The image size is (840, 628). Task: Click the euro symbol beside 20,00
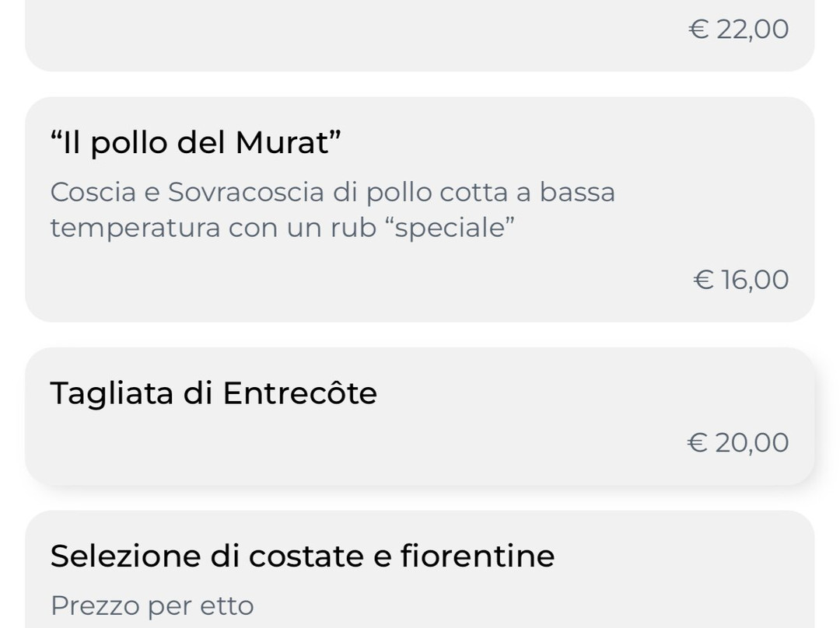[x=698, y=443]
